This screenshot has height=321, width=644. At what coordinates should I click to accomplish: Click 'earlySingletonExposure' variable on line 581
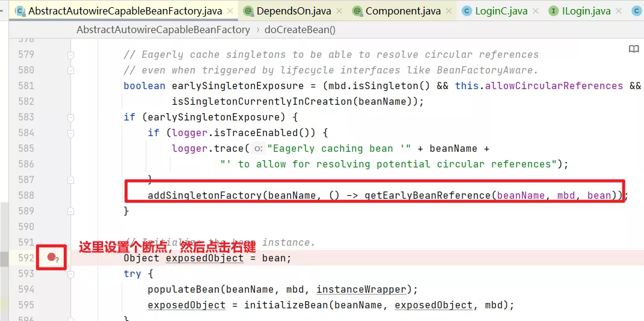point(238,86)
